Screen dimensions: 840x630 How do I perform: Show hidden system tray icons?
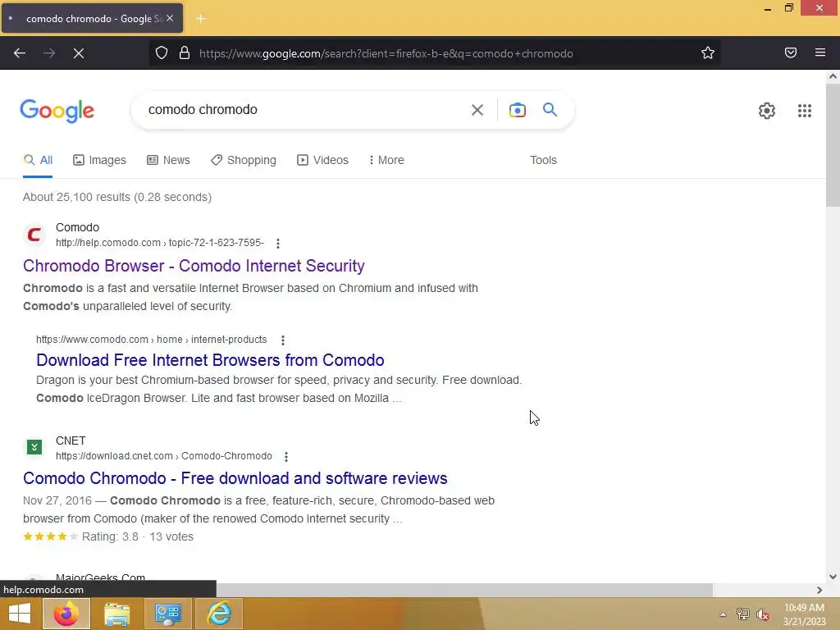[x=723, y=614]
